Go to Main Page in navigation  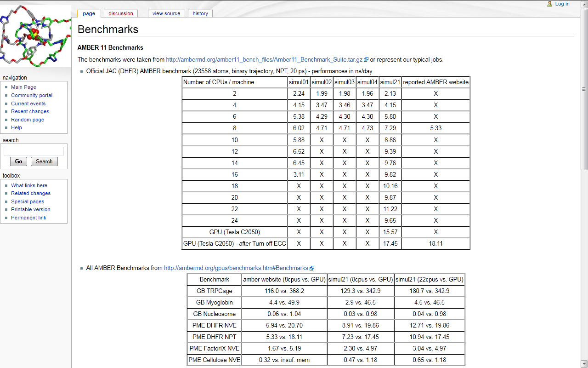pyautogui.click(x=23, y=87)
